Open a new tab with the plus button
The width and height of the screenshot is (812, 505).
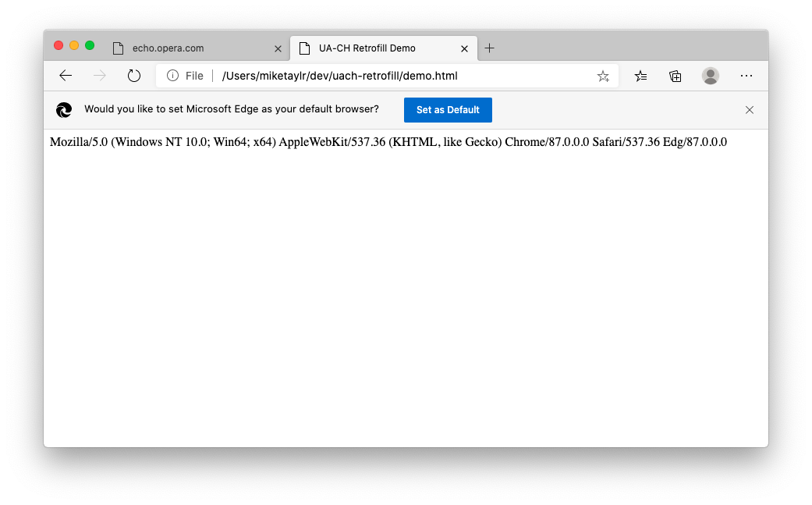[x=490, y=48]
